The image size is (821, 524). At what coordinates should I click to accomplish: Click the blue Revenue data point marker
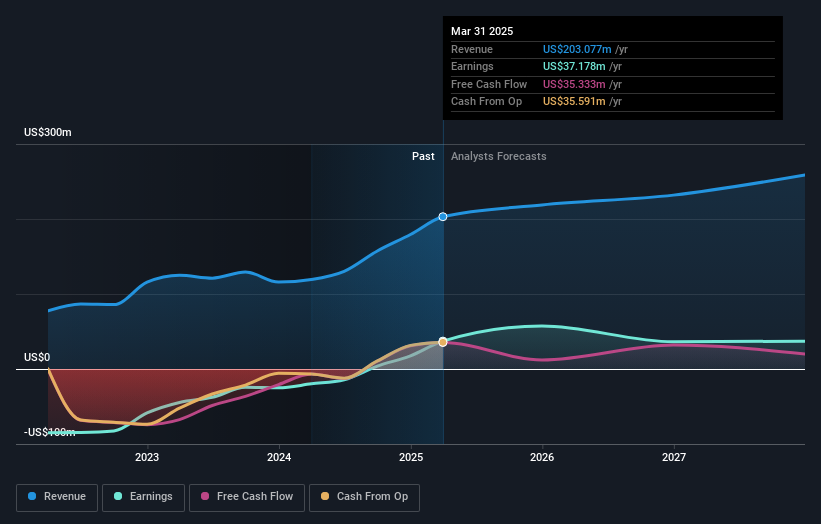coord(443,217)
